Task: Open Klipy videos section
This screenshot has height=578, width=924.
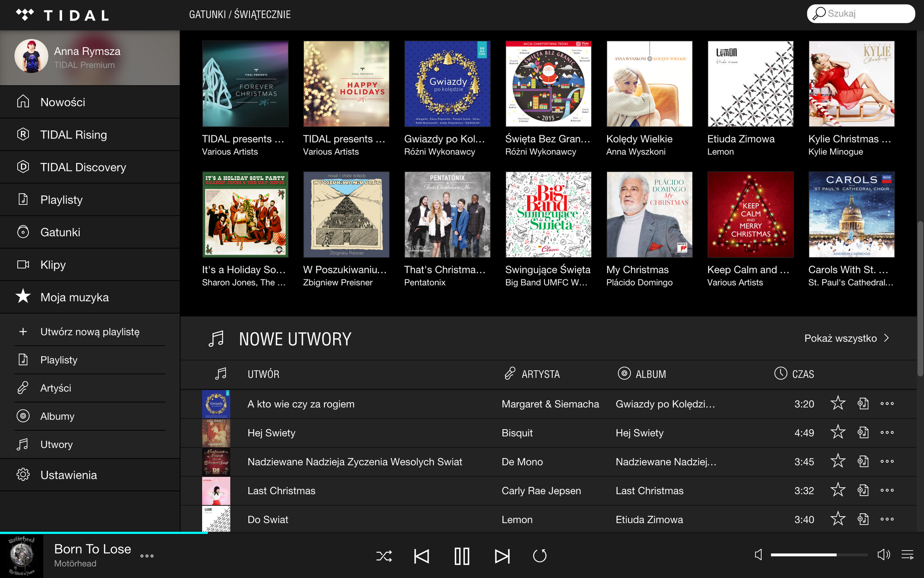Action: point(90,265)
